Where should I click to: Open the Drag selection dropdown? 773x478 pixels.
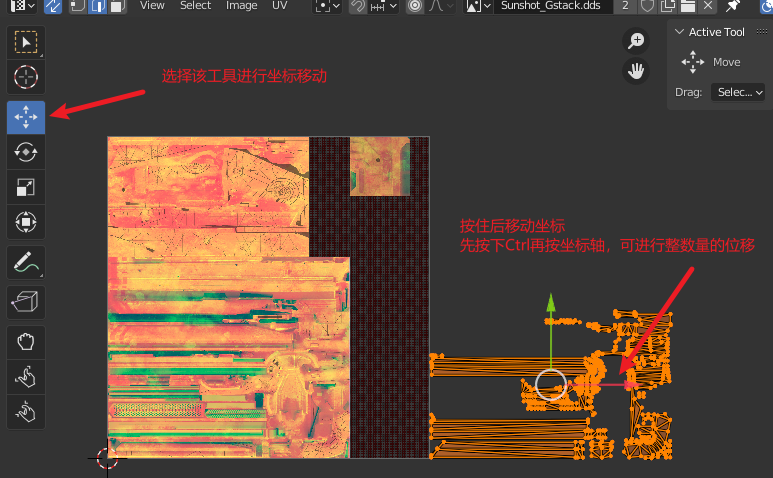pyautogui.click(x=738, y=92)
